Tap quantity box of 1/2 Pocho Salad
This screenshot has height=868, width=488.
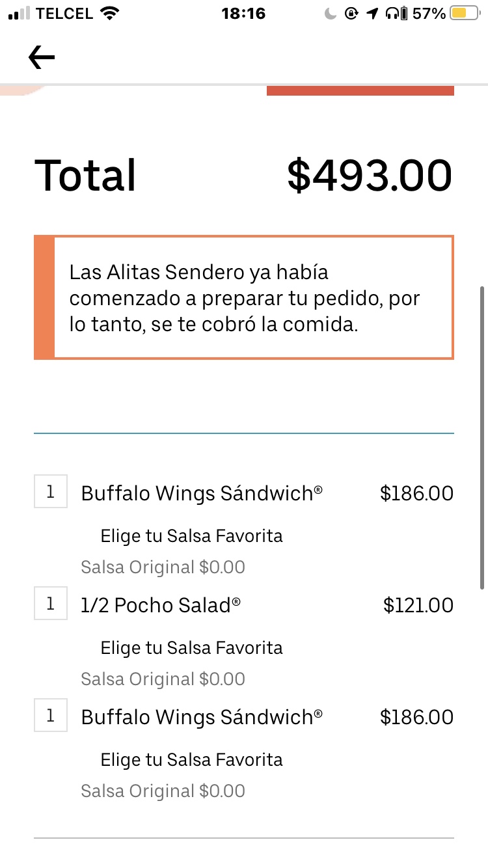tap(51, 604)
